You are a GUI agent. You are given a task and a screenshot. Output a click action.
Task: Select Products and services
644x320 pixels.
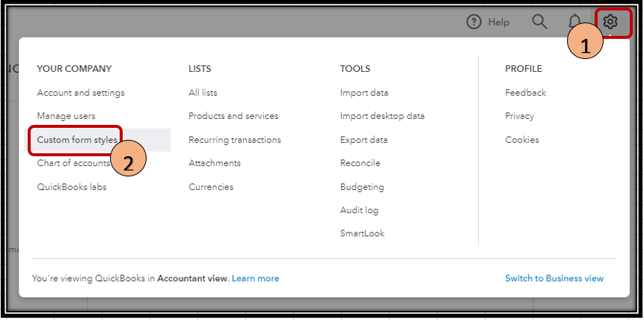(x=233, y=116)
